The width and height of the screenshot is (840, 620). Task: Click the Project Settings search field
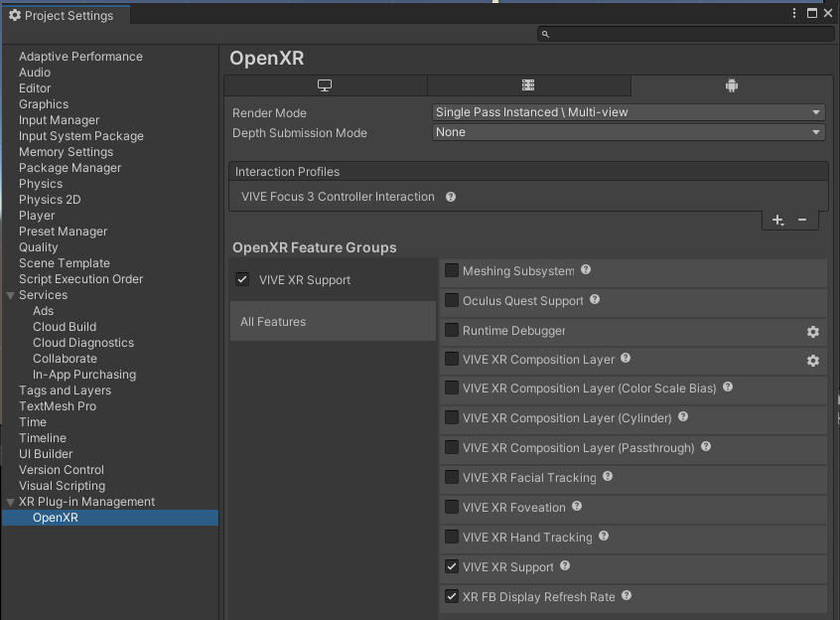(x=686, y=35)
